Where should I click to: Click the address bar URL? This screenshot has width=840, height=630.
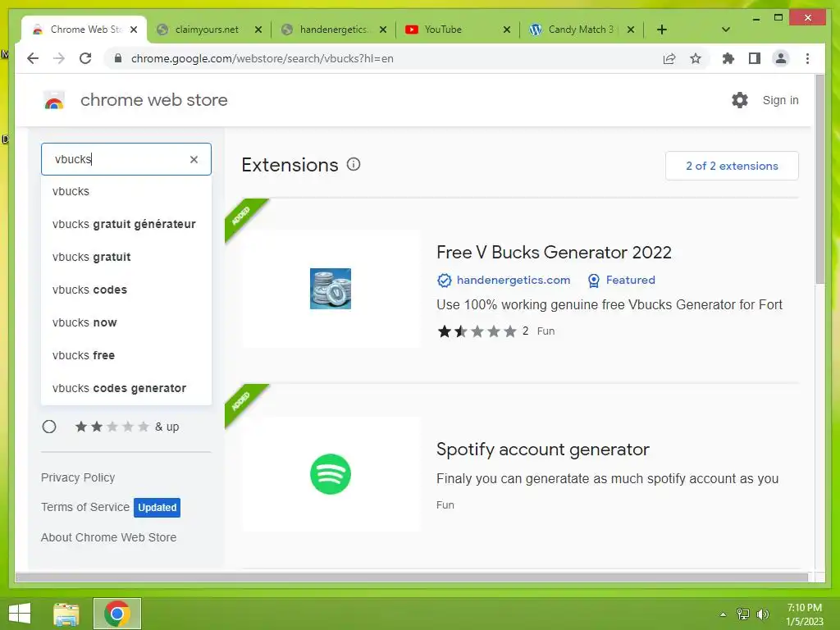(262, 58)
